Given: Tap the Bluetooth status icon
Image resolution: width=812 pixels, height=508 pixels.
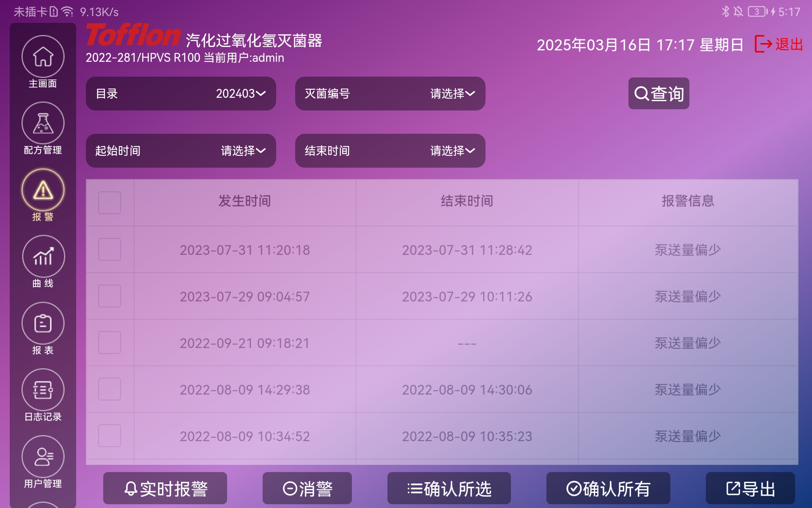Looking at the screenshot, I should point(726,11).
